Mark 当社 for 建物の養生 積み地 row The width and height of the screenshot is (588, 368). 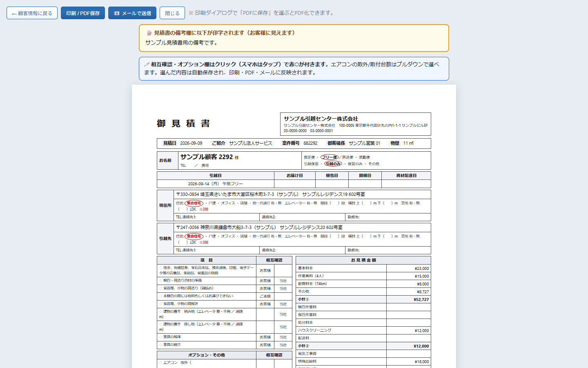click(283, 314)
